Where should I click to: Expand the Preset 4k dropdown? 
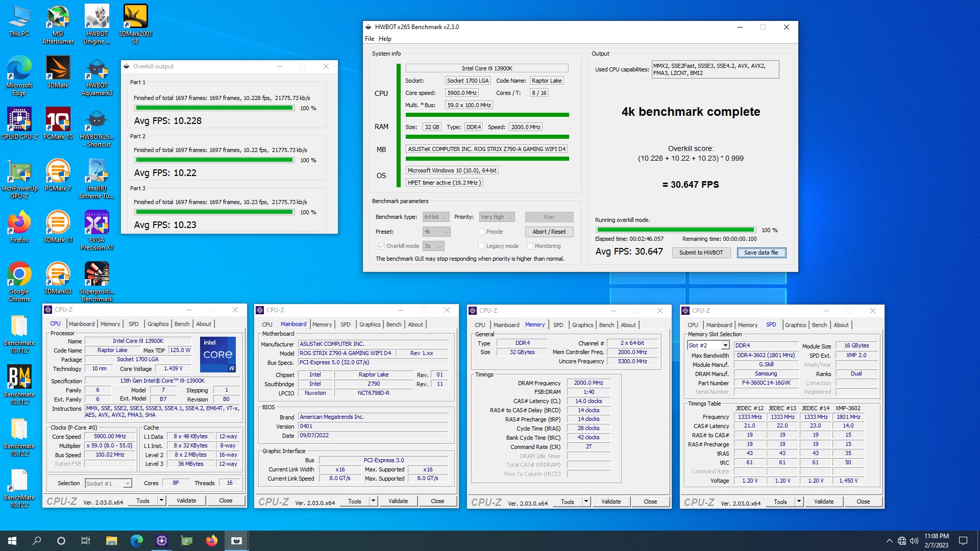(x=436, y=232)
